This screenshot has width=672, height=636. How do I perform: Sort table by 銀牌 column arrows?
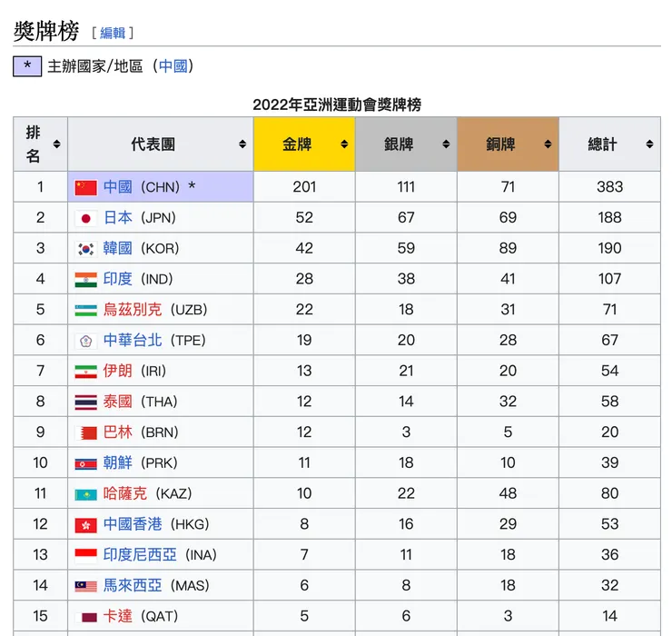tap(446, 144)
